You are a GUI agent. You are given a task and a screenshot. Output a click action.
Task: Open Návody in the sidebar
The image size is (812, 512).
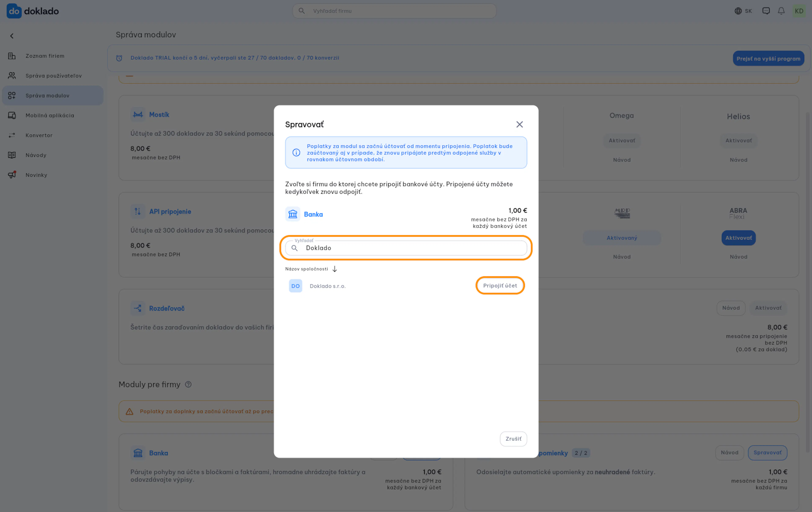[x=53, y=155]
